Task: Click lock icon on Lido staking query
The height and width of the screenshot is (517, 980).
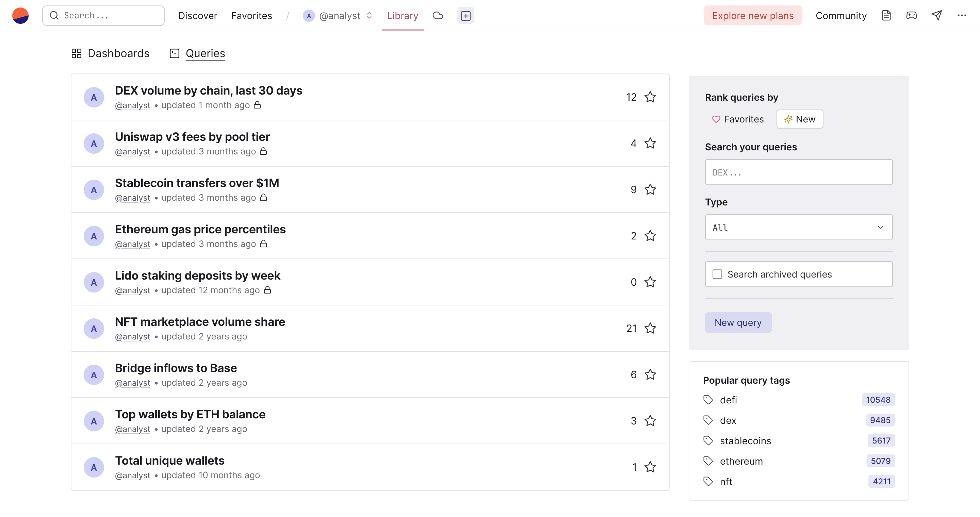Action: 267,290
